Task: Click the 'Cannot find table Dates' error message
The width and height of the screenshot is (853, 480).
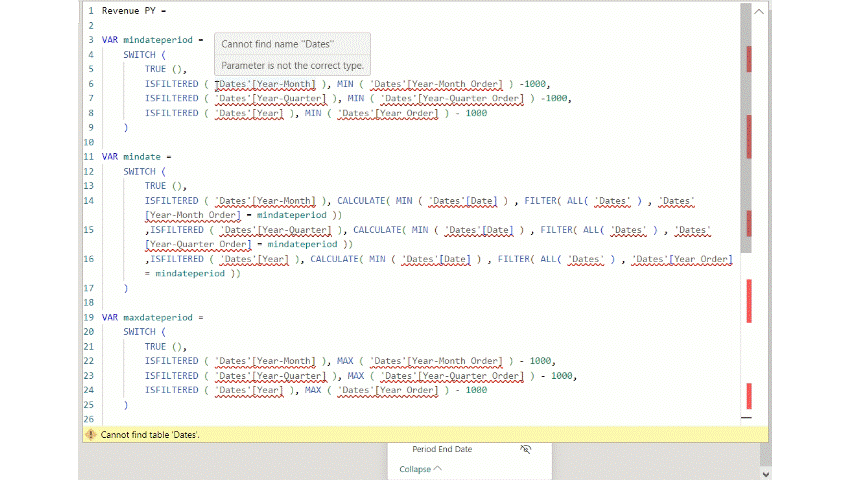Action: pos(150,435)
